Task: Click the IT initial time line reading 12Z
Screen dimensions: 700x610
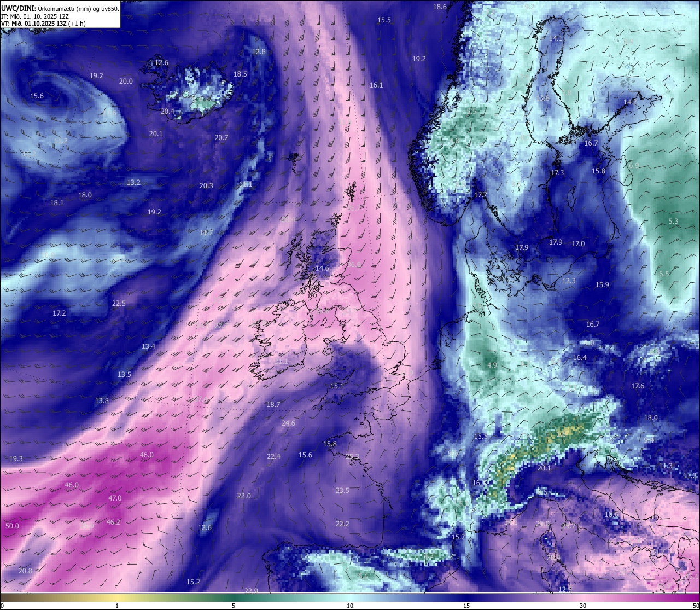Action: tap(35, 16)
